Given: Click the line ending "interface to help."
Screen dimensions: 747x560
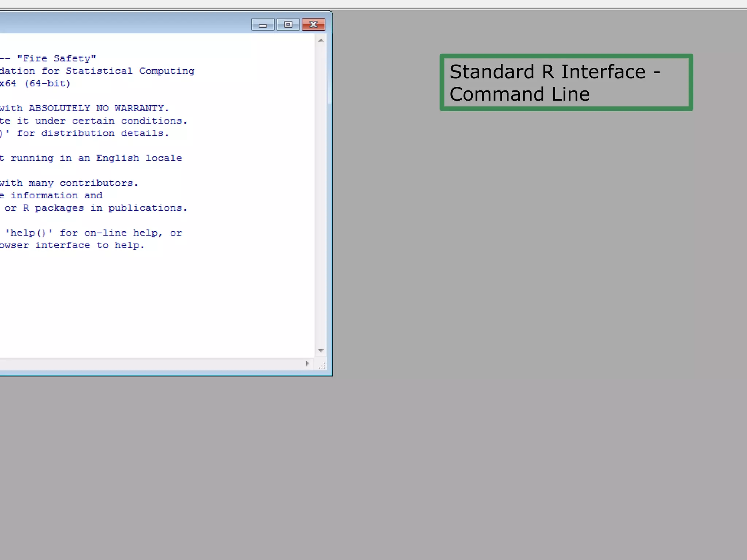Looking at the screenshot, I should pyautogui.click(x=72, y=245).
